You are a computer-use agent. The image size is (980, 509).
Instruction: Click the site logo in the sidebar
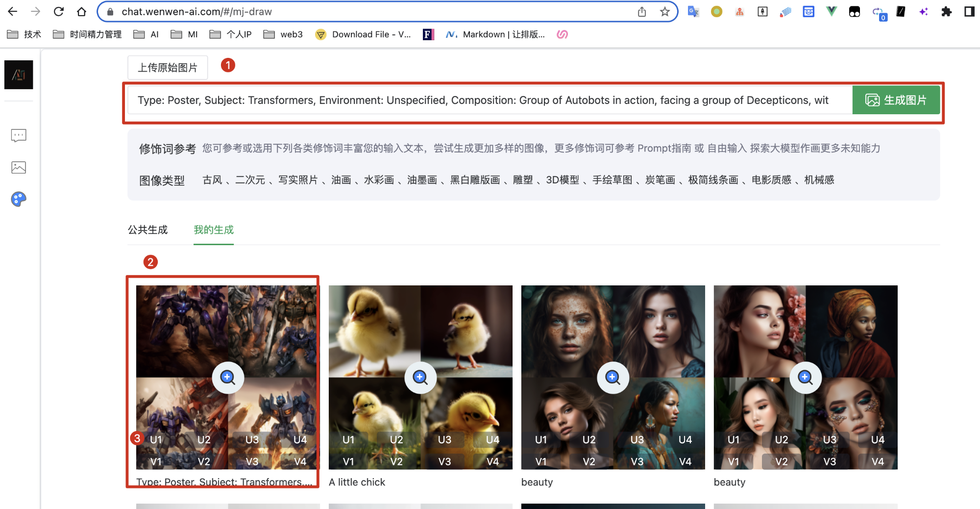pos(19,75)
